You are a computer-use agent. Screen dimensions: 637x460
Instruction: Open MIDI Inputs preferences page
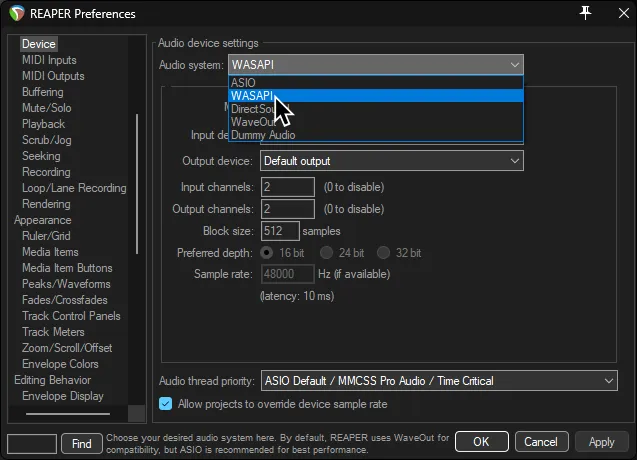(x=49, y=60)
